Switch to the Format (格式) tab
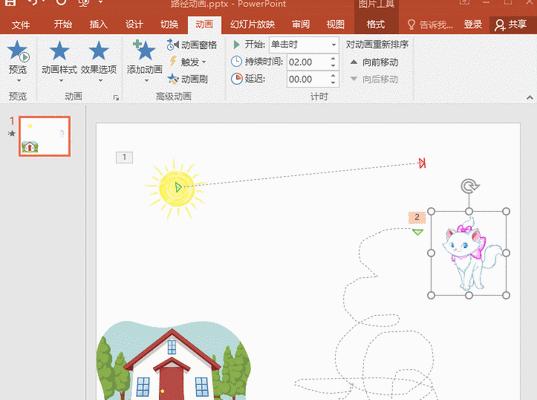 pyautogui.click(x=376, y=24)
